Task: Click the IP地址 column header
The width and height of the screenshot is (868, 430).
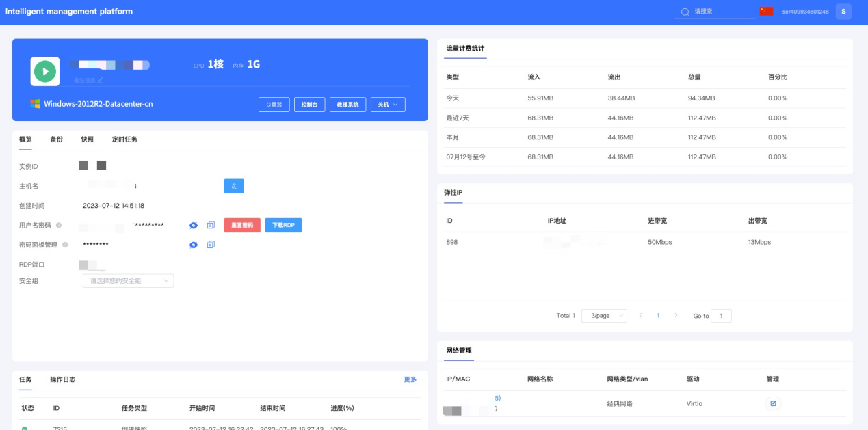Action: tap(557, 221)
